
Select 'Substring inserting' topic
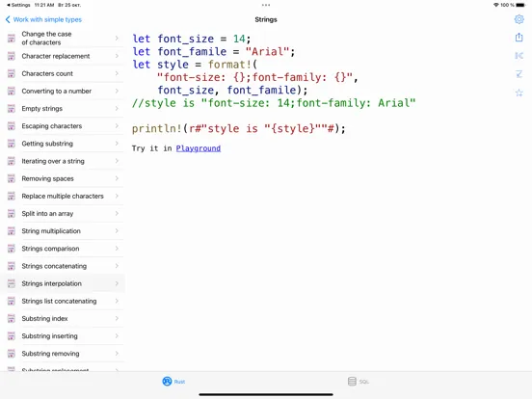coord(63,336)
